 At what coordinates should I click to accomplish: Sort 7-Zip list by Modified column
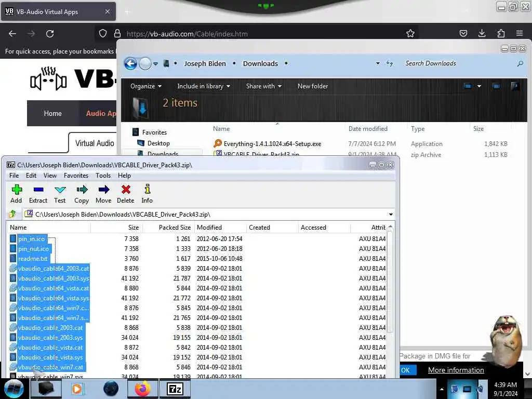coord(220,228)
